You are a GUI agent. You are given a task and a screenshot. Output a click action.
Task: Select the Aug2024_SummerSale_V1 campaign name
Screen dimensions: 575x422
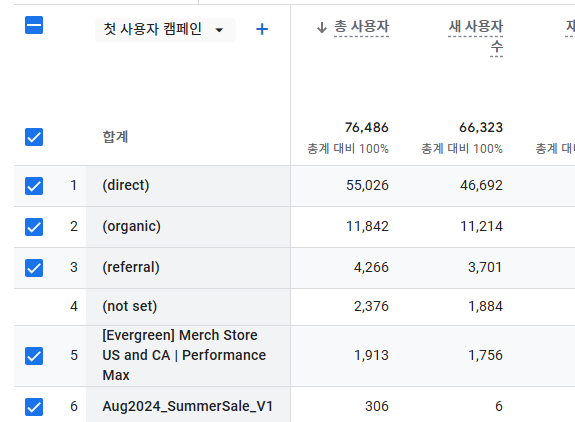point(187,406)
